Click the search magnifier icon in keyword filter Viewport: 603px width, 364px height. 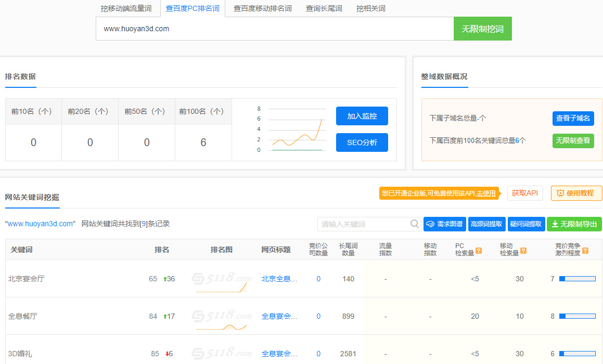414,224
